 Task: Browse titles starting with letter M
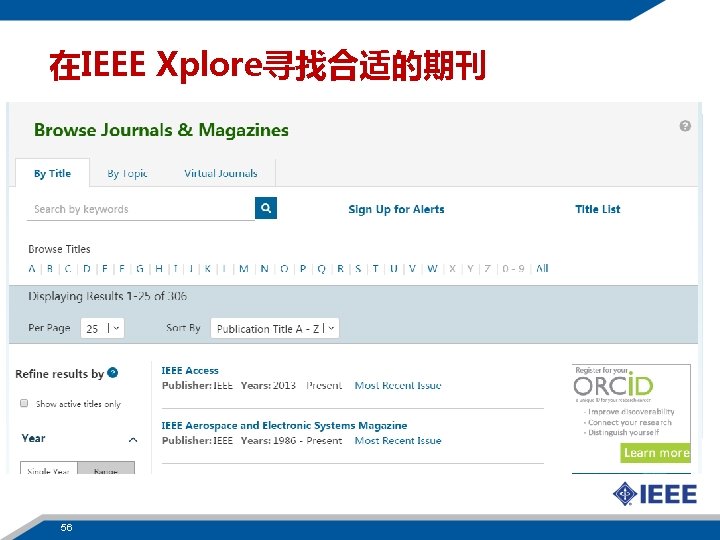(x=244, y=269)
